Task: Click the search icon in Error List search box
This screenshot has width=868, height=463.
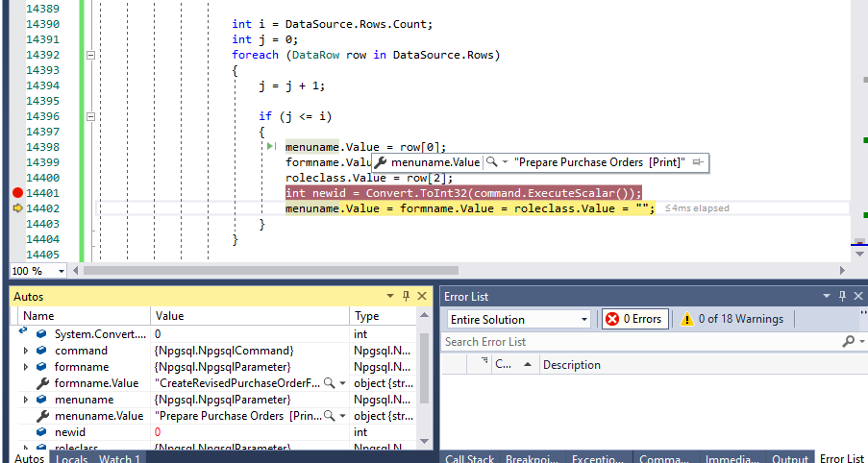Action: click(848, 342)
